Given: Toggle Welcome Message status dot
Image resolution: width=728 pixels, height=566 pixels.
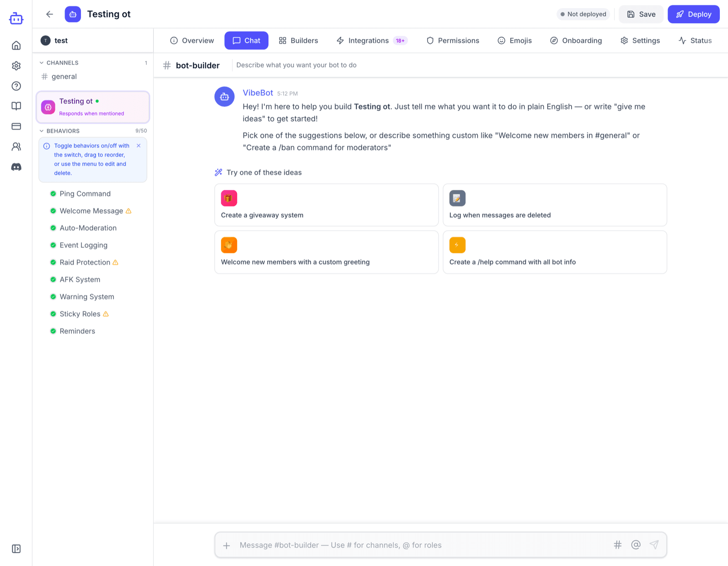Looking at the screenshot, I should pyautogui.click(x=53, y=211).
